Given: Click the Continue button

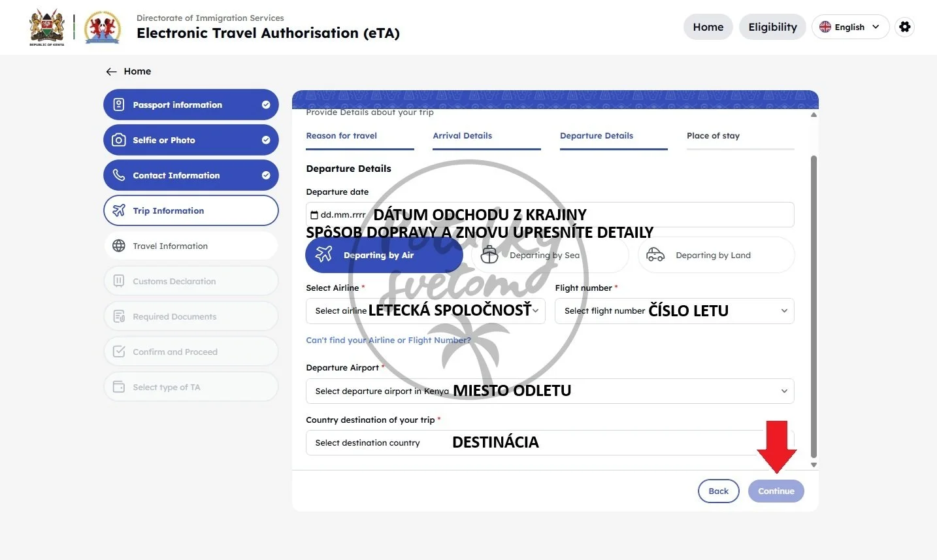Looking at the screenshot, I should pos(776,491).
